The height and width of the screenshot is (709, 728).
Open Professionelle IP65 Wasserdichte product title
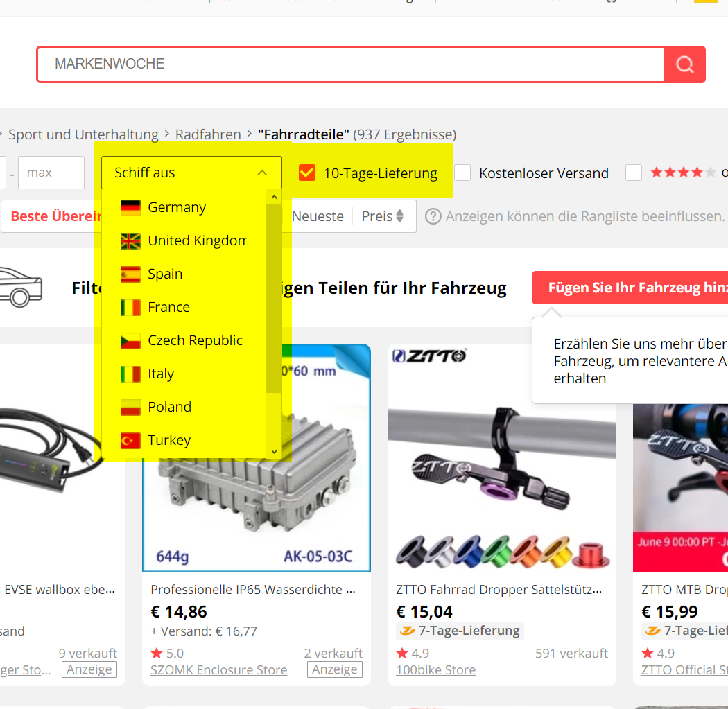click(x=254, y=590)
